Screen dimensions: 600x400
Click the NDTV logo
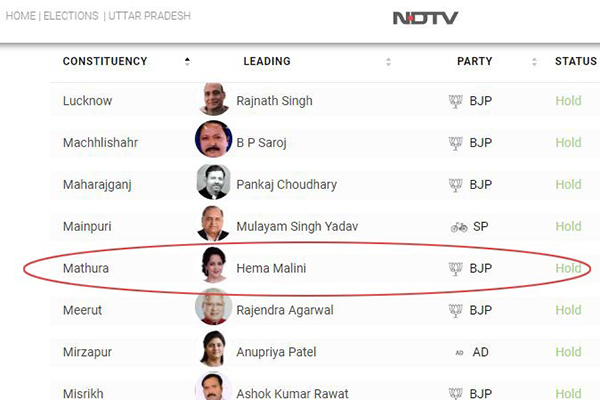[426, 18]
